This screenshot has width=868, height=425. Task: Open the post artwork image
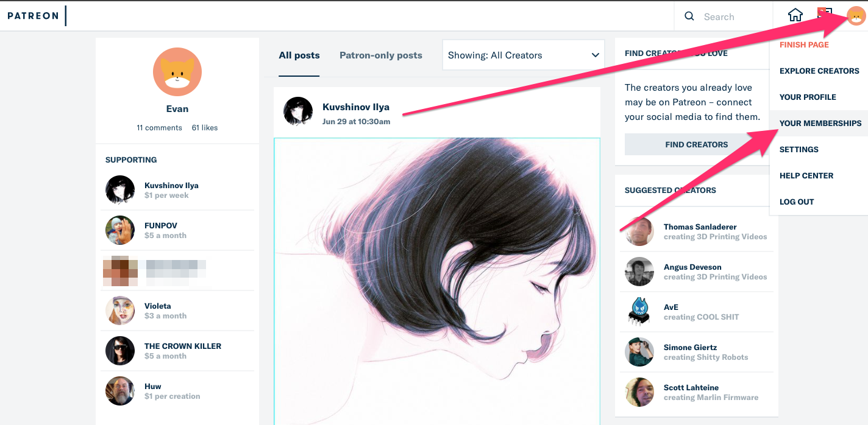[x=437, y=281]
